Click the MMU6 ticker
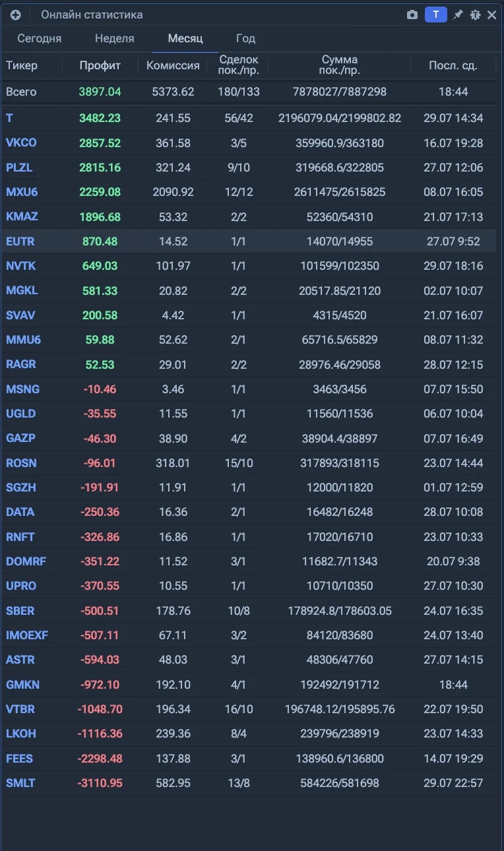The width and height of the screenshot is (504, 851). pos(23,340)
